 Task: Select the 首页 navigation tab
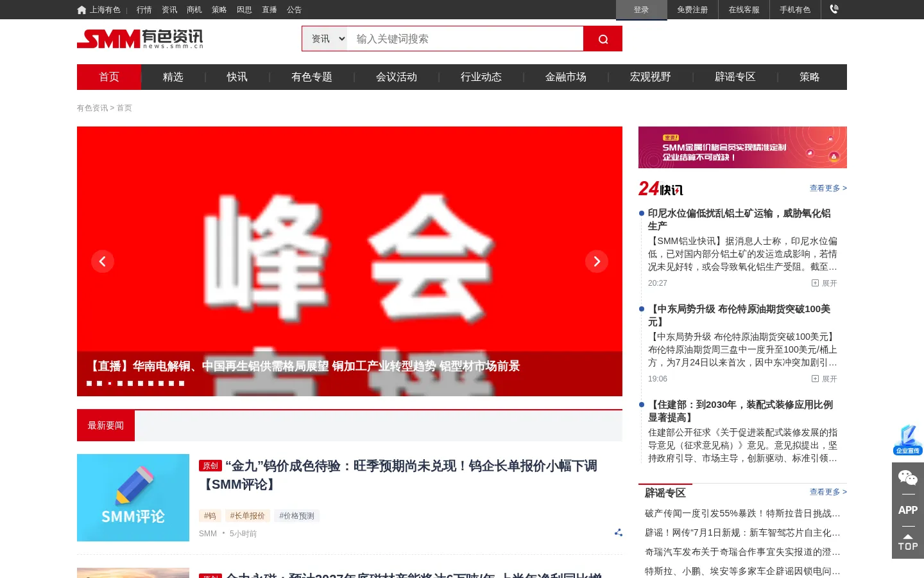coord(109,77)
